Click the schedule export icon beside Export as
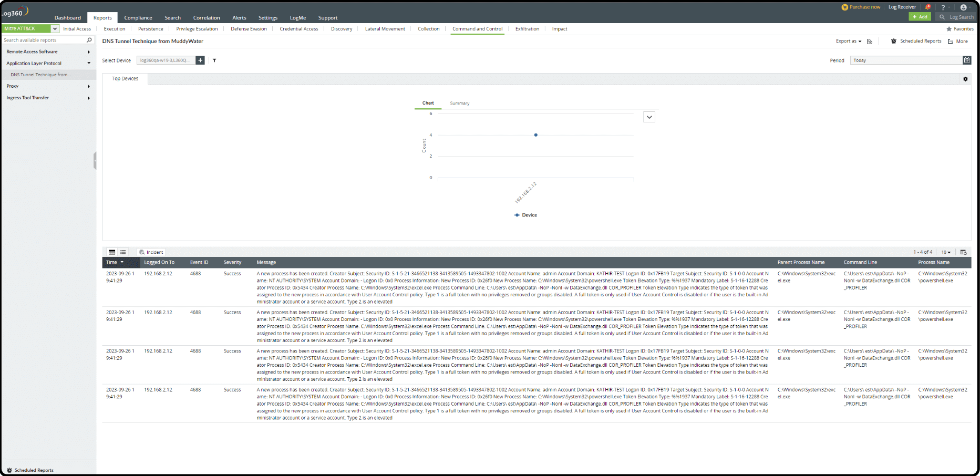Image resolution: width=980 pixels, height=476 pixels. click(870, 42)
